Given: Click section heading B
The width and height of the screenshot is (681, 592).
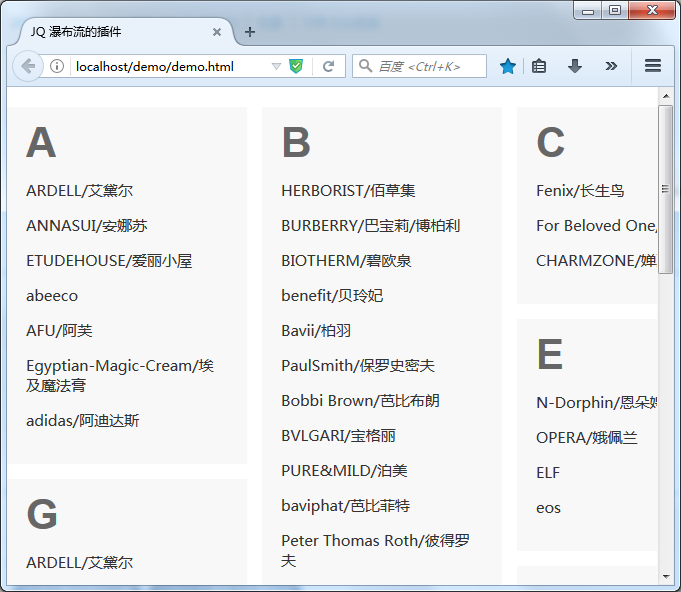Looking at the screenshot, I should coord(296,142).
